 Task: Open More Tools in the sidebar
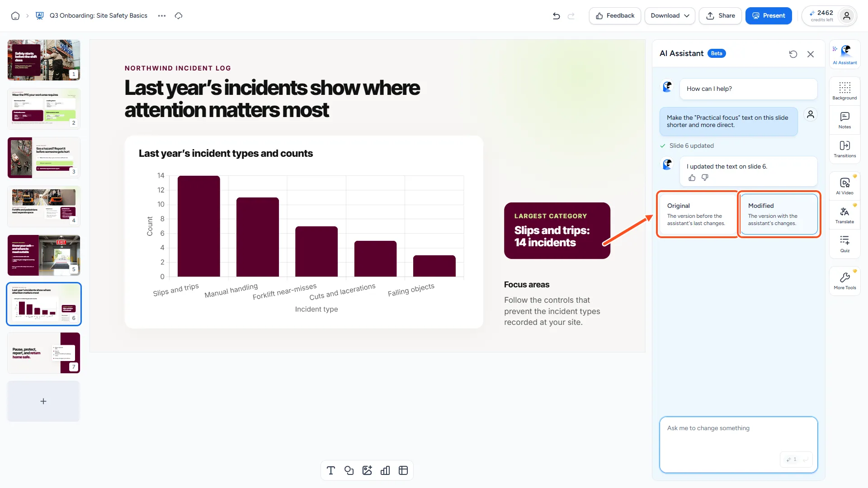(844, 281)
